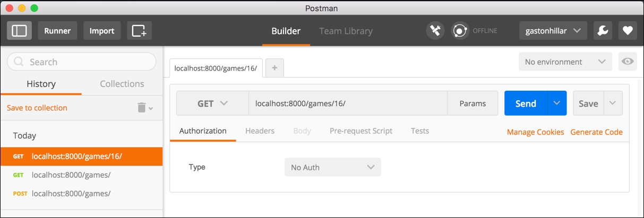Switch to the Collections tab
Image resolution: width=644 pixels, height=218 pixels.
coord(122,84)
